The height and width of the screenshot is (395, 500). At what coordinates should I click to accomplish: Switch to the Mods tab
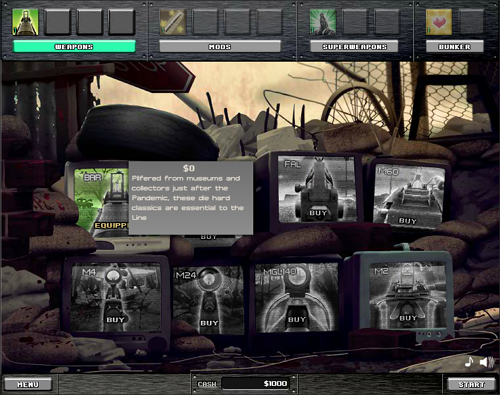click(x=220, y=47)
